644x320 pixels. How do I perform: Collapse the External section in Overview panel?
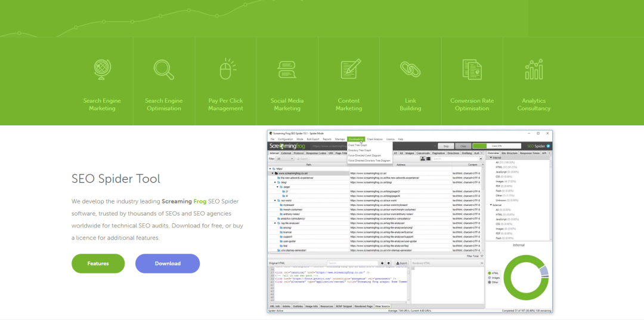[490, 205]
